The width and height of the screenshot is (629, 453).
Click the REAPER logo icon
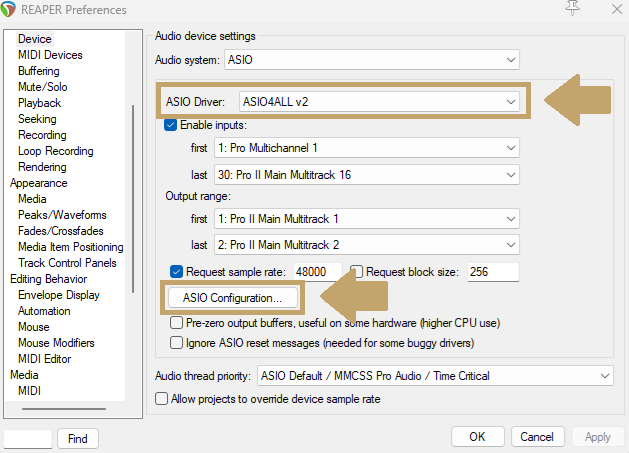click(8, 9)
